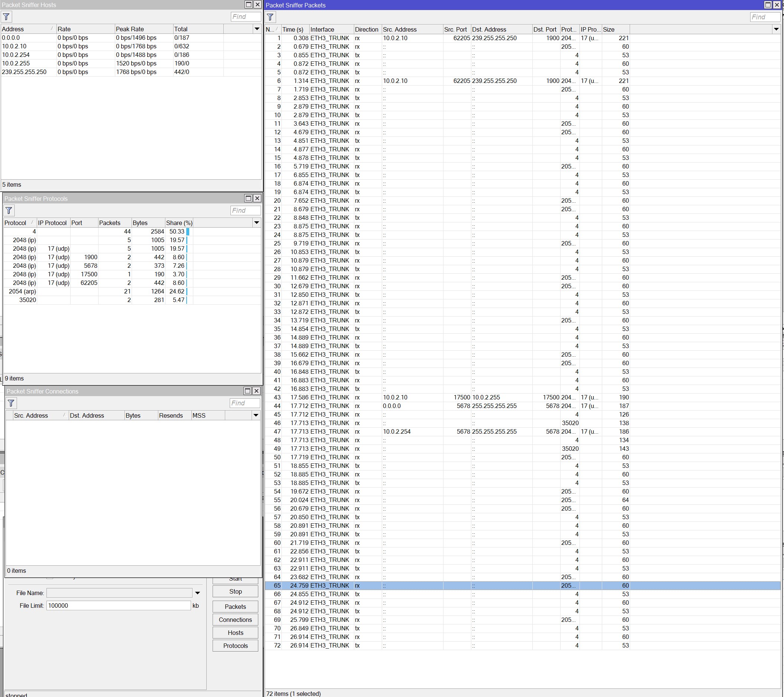Click the Stop button

coord(235,591)
